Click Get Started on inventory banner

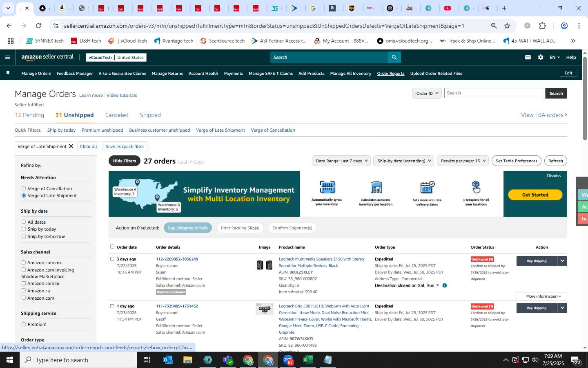[535, 195]
